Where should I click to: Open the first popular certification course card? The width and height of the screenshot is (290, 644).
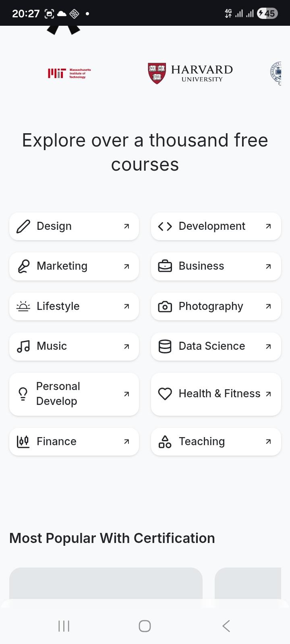106,583
